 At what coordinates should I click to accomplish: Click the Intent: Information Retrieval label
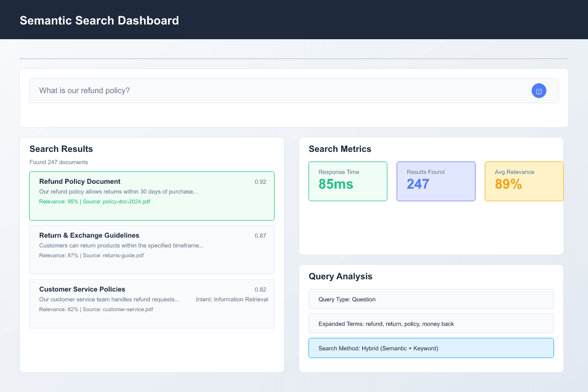[x=232, y=299]
